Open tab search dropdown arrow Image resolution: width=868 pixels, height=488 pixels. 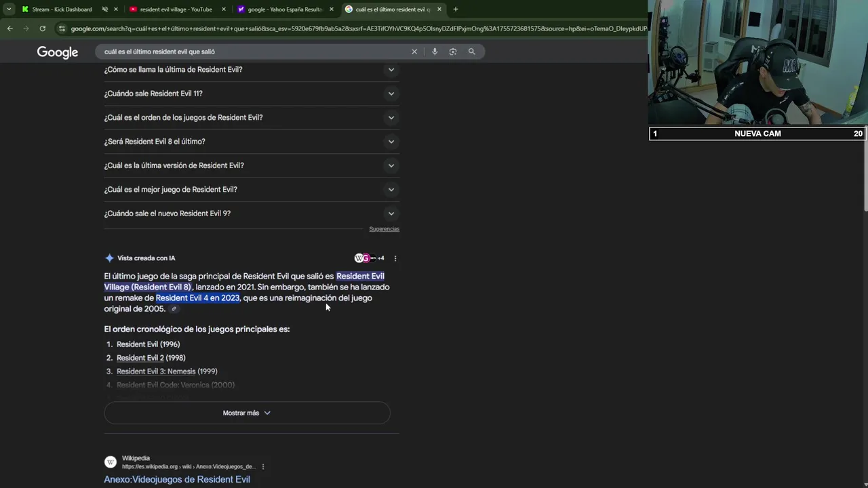pyautogui.click(x=9, y=9)
